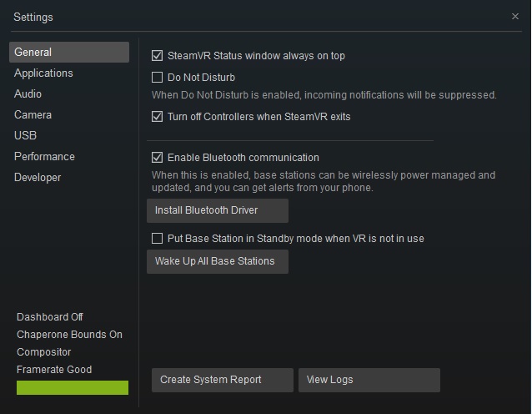Close the Settings window
The height and width of the screenshot is (414, 532).
514,16
